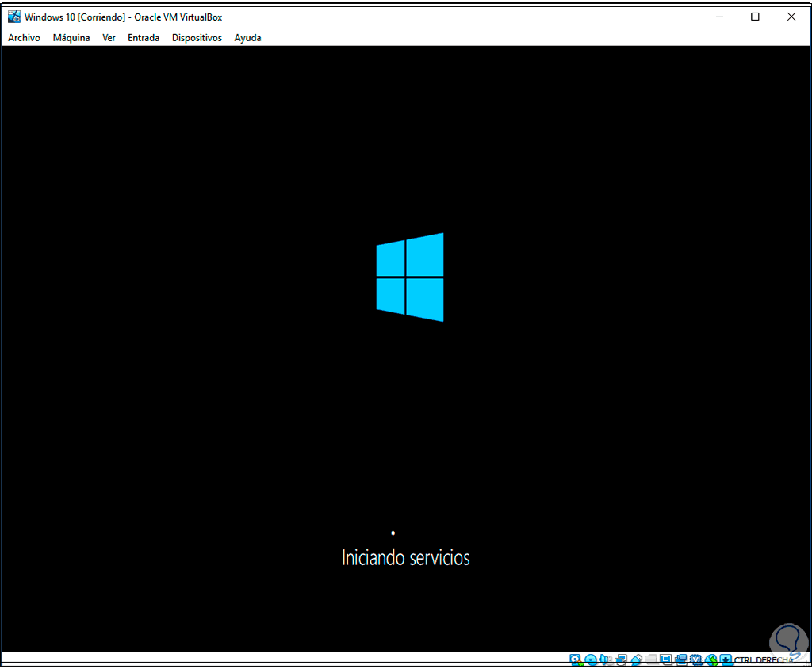This screenshot has height=669, width=812.
Task: Maximize the VirtualBox window
Action: coord(755,17)
